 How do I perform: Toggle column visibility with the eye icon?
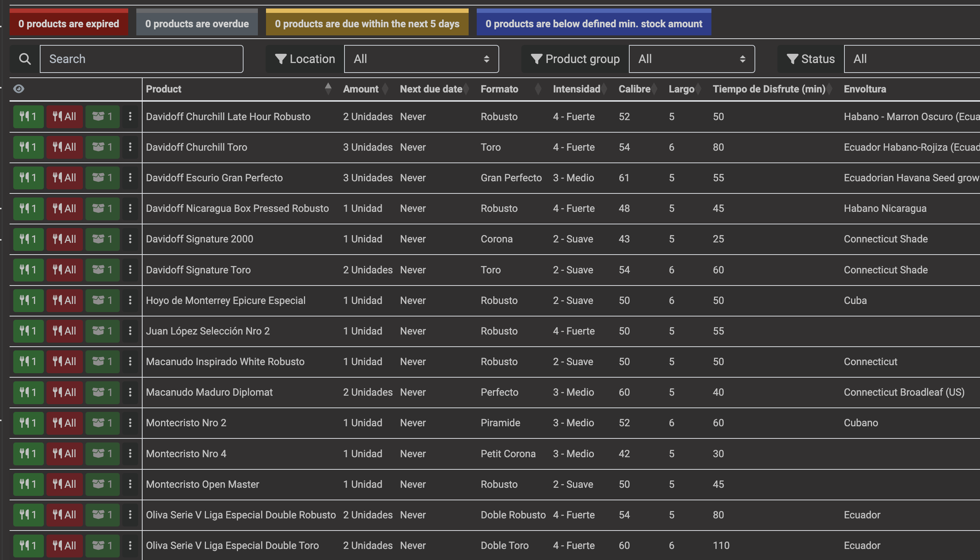[18, 89]
